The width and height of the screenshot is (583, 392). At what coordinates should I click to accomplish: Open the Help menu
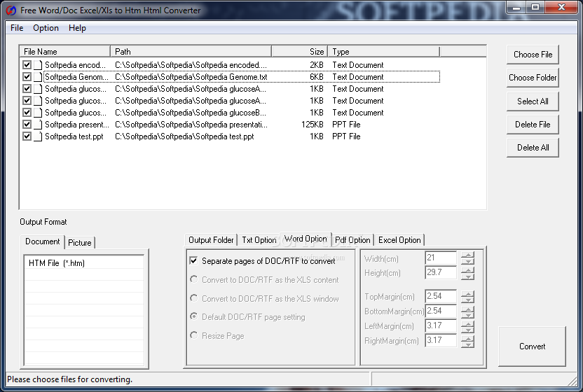pos(77,28)
